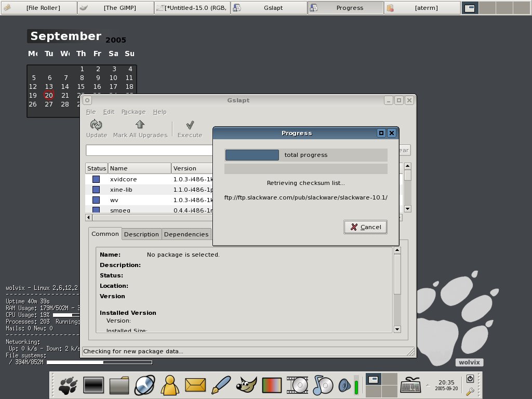Toggle status box for xvidcore
The image size is (532, 399).
pos(96,179)
